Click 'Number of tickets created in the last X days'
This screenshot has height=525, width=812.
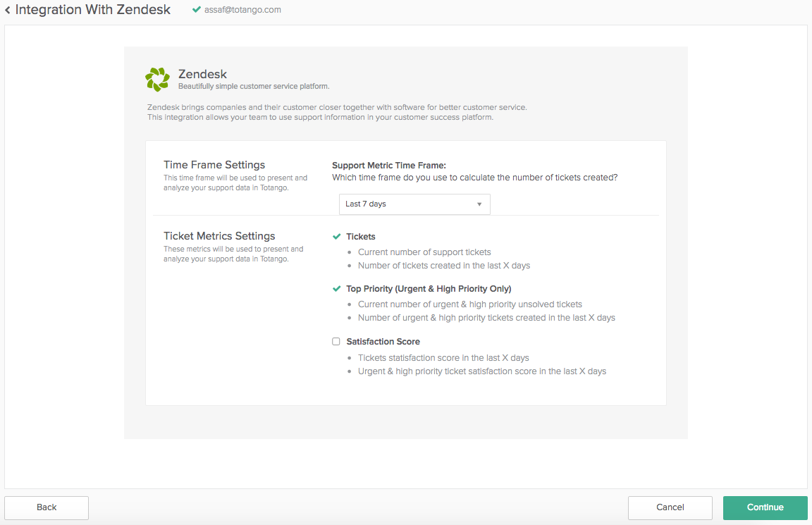444,266
